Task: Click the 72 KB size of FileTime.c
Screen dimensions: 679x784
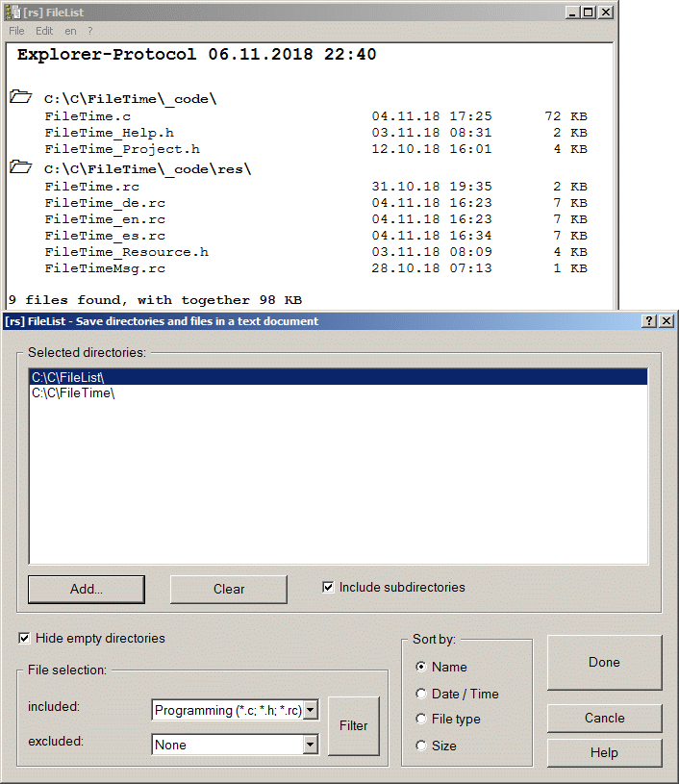Action: [x=566, y=116]
